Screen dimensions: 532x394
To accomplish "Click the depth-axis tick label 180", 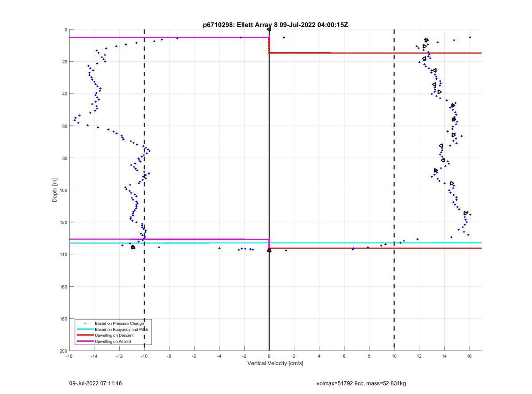I will (63, 319).
